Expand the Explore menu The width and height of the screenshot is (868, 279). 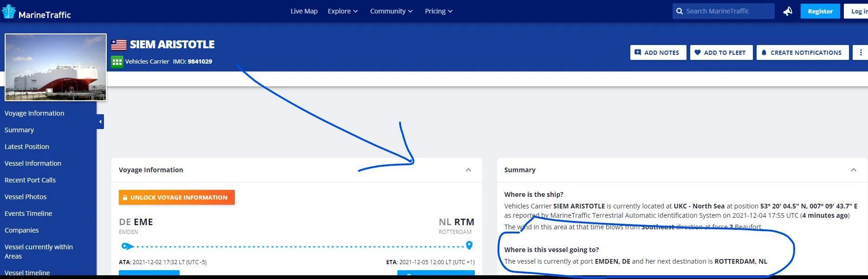click(x=343, y=11)
